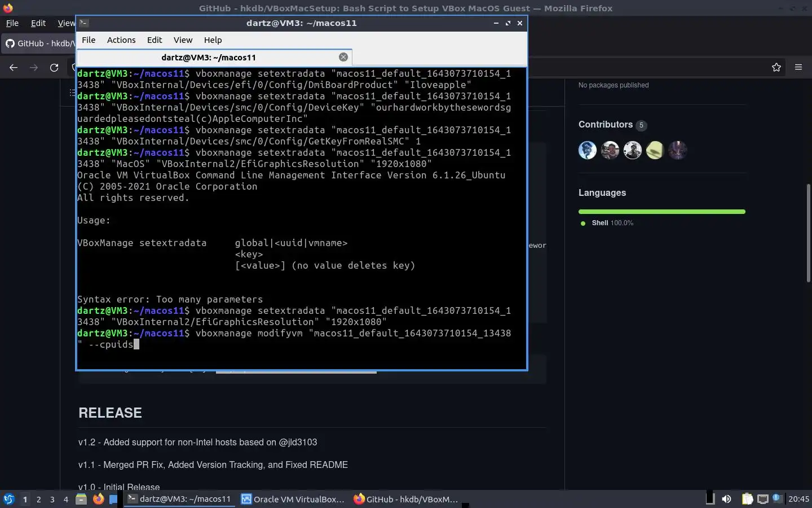Select the GitHub - hkdb browser tab
The height and width of the screenshot is (508, 812).
click(x=39, y=43)
